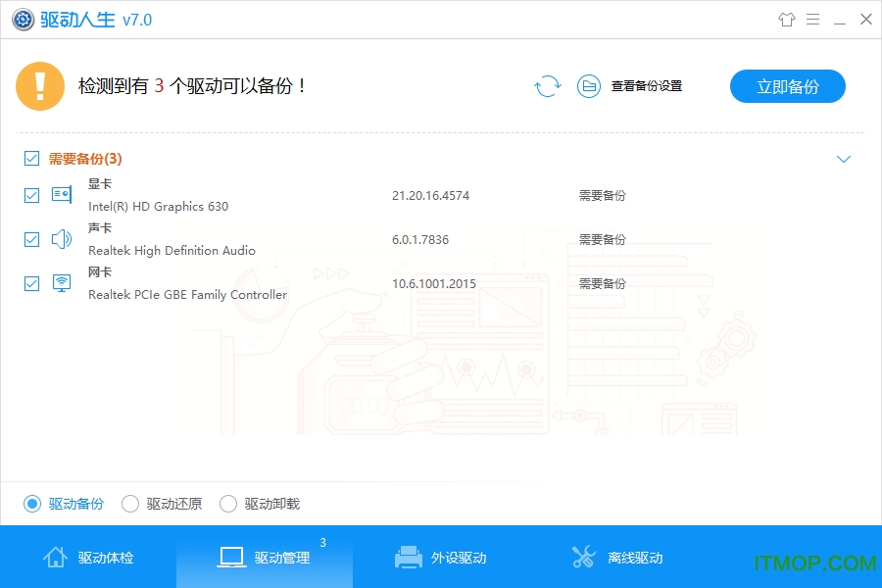The image size is (882, 588).
Task: Collapse the 需要备份 list with chevron
Action: 843,159
